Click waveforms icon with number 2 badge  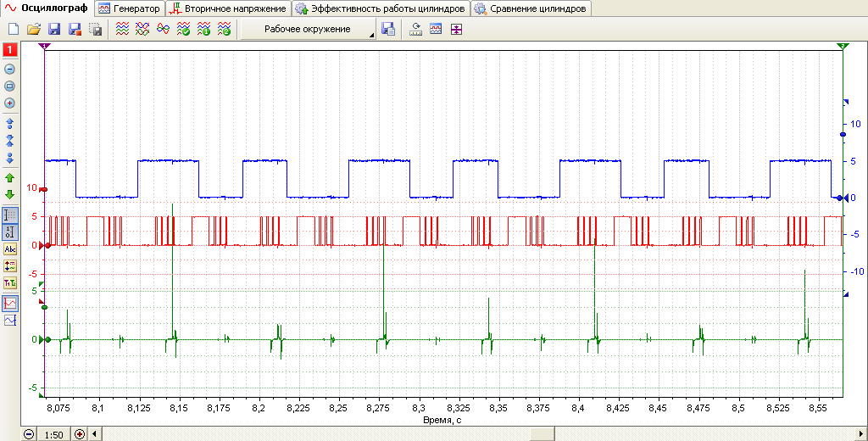click(x=224, y=30)
